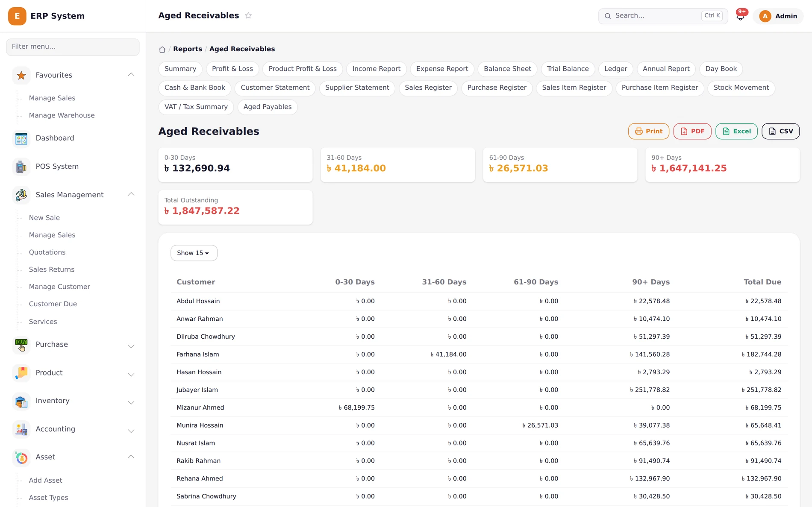Image resolution: width=812 pixels, height=507 pixels.
Task: Expand the Inventory menu chevron
Action: (131, 403)
